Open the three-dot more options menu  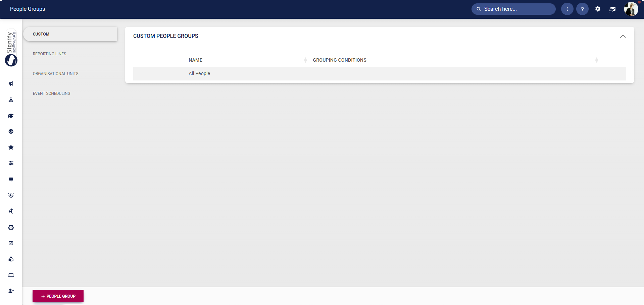(567, 9)
